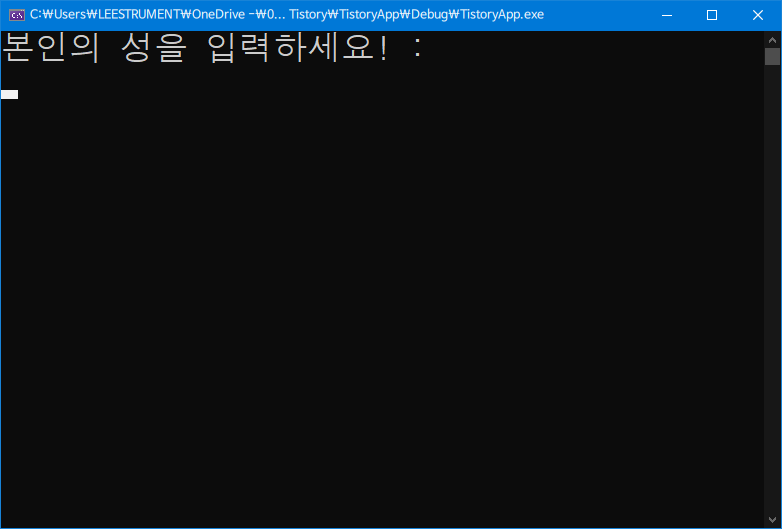The image size is (782, 529).
Task: Click the scrollbar up arrow
Action: tap(772, 39)
